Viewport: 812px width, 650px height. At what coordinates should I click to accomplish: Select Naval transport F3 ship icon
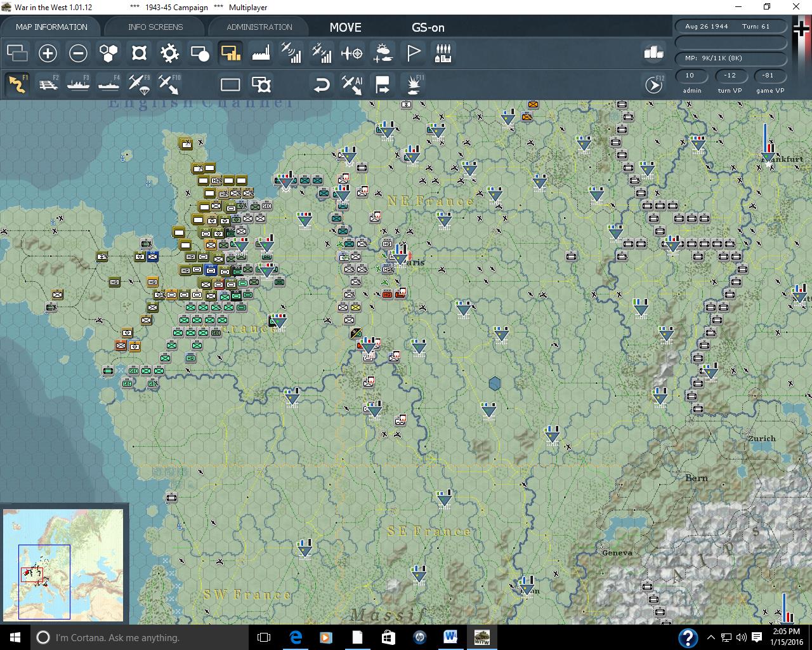(78, 84)
